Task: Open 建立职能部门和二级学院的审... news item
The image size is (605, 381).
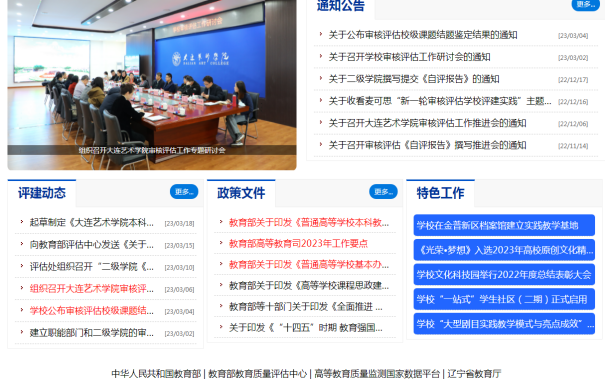Action: pyautogui.click(x=92, y=333)
